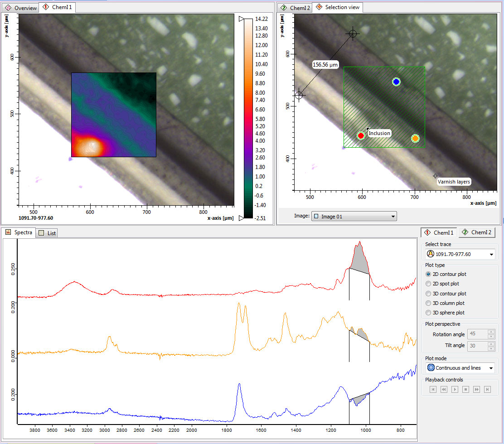Open the Image 01 dropdown

354,217
